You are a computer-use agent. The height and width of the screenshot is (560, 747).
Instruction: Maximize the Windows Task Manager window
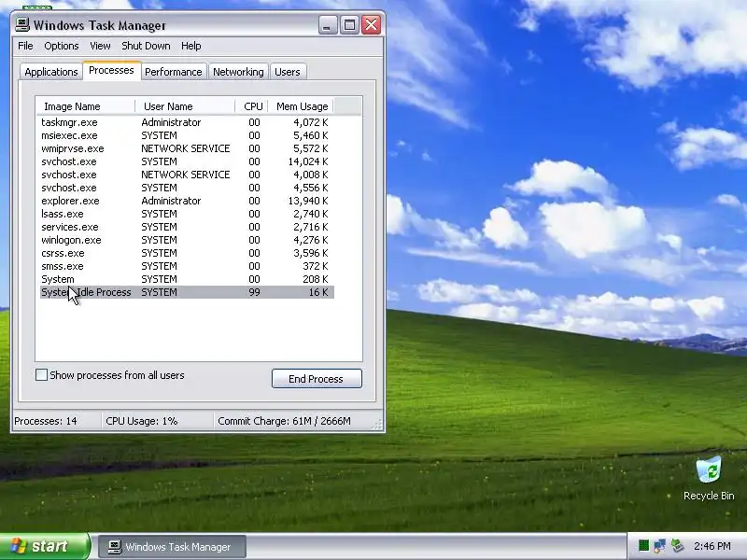coord(349,25)
